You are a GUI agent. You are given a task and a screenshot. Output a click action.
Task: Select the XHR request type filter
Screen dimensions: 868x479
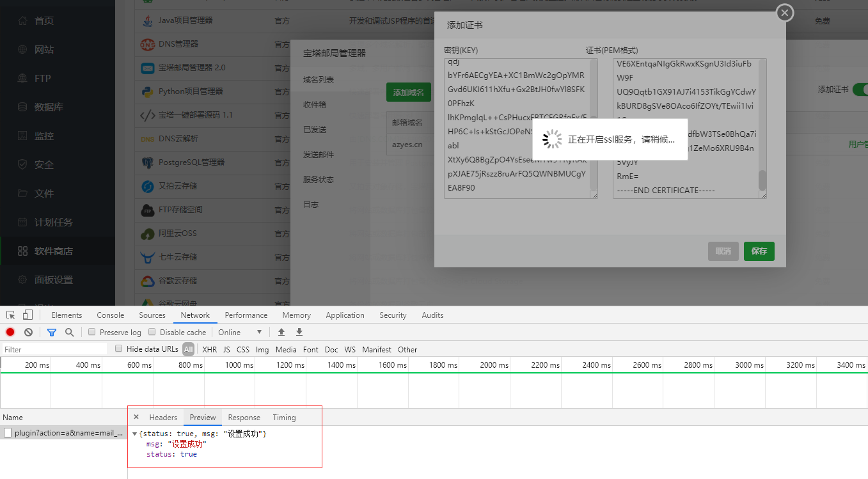(209, 349)
